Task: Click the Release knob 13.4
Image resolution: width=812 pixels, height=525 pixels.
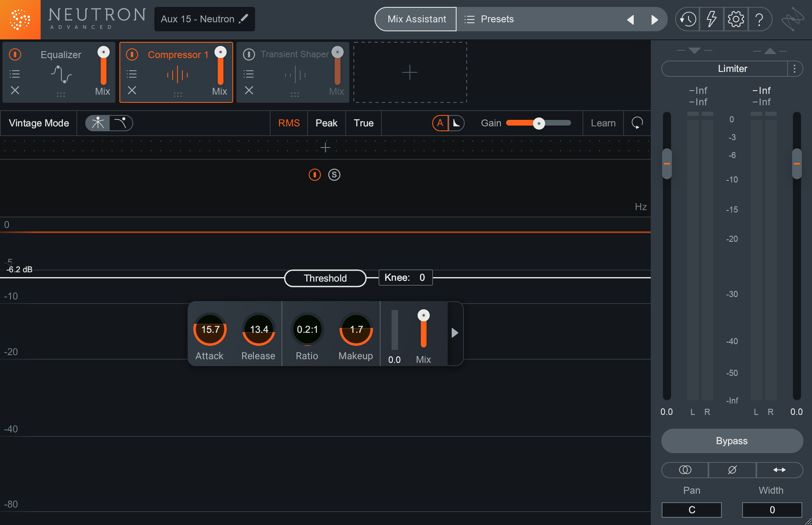Action: [x=259, y=329]
